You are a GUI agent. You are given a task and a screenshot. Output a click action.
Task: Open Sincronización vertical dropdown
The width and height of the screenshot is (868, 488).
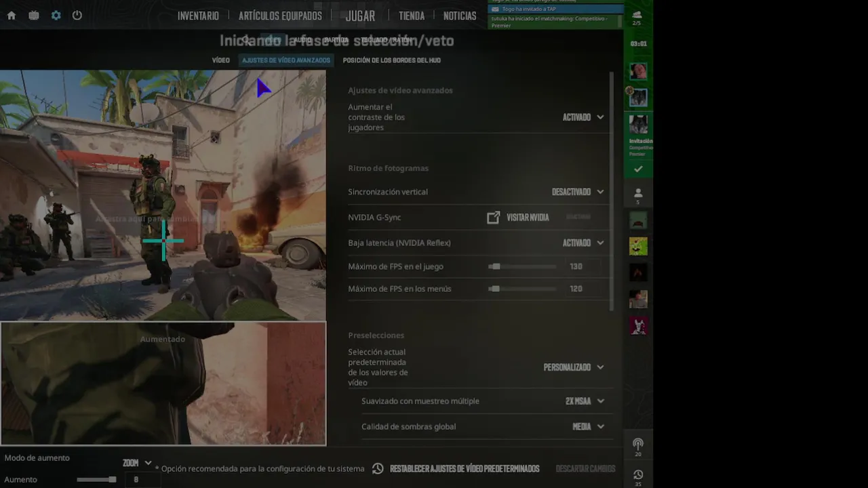(x=578, y=192)
